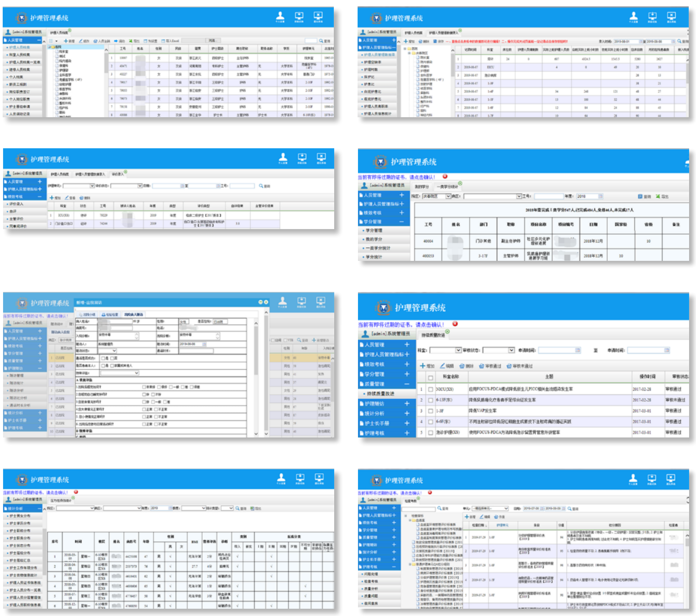Select 持续质量改进 tab
The width and height of the screenshot is (696, 616).
[x=433, y=335]
